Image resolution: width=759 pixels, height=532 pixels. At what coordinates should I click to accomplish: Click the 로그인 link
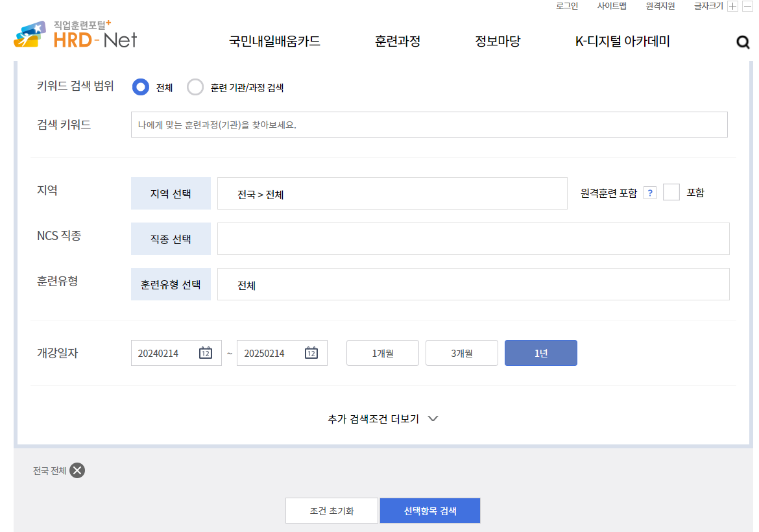(567, 6)
